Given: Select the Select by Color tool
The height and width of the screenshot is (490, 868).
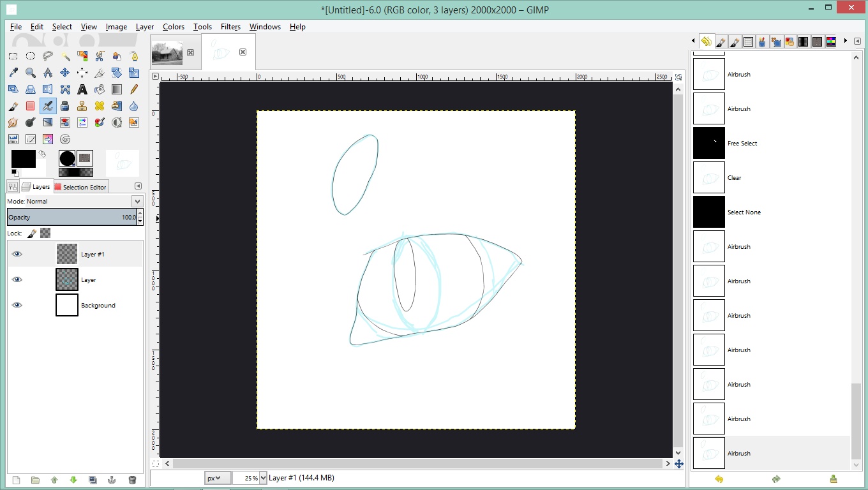Looking at the screenshot, I should coord(82,56).
